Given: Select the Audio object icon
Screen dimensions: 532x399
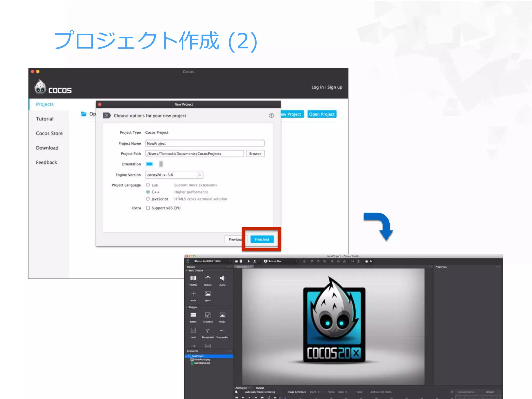Looking at the screenshot, I should tap(222, 278).
